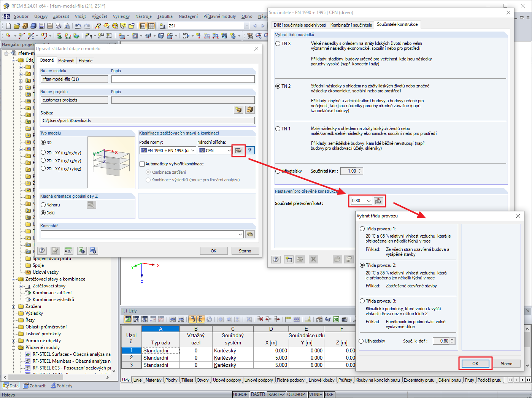
Task: Click the Excel info icon in the model dialog
Action: [81, 251]
